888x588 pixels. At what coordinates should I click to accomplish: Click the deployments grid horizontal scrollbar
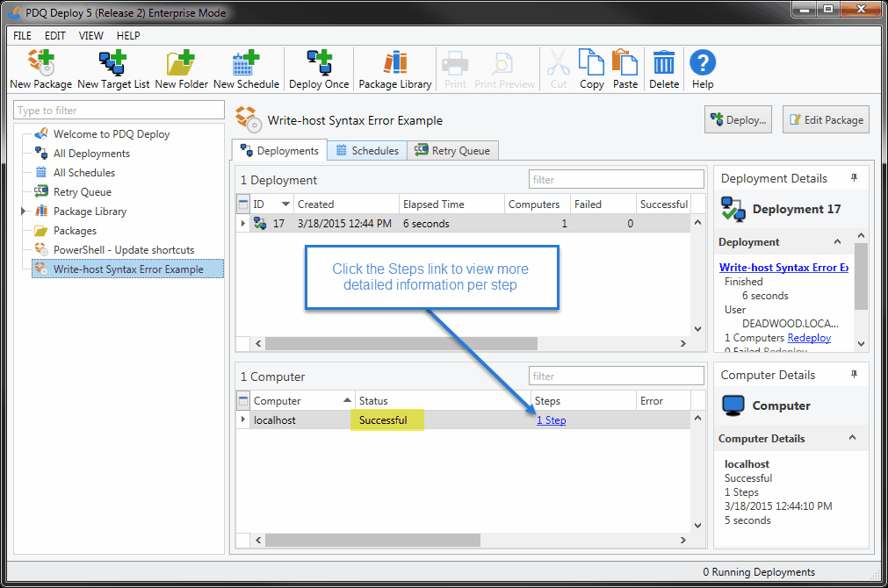tap(401, 343)
